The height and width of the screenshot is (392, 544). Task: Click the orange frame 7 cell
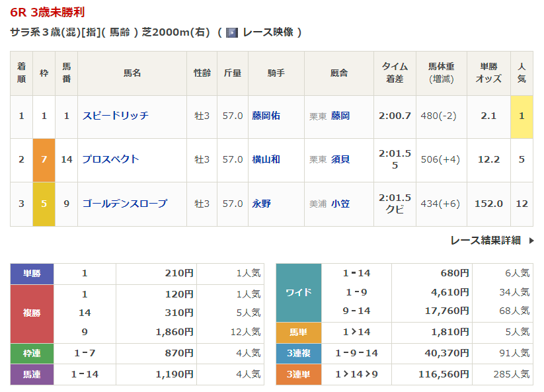tap(44, 159)
